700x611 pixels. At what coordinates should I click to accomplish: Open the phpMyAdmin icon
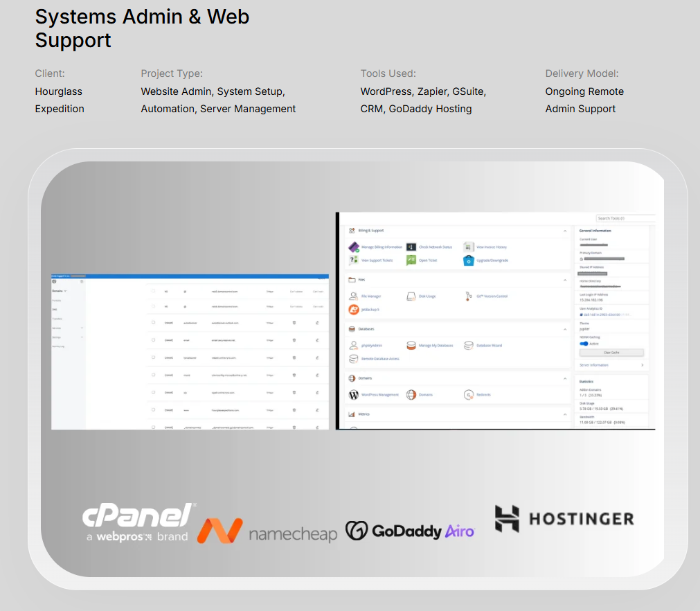point(354,345)
